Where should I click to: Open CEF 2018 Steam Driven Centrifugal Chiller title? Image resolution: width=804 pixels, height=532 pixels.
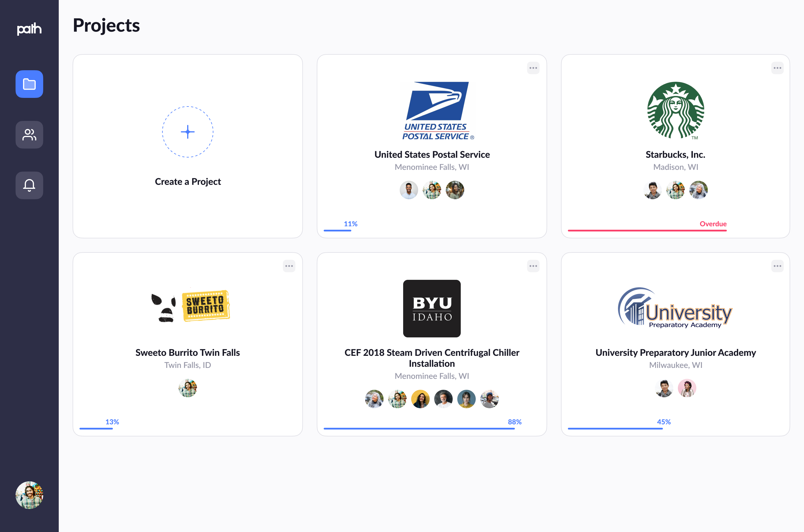(x=432, y=358)
